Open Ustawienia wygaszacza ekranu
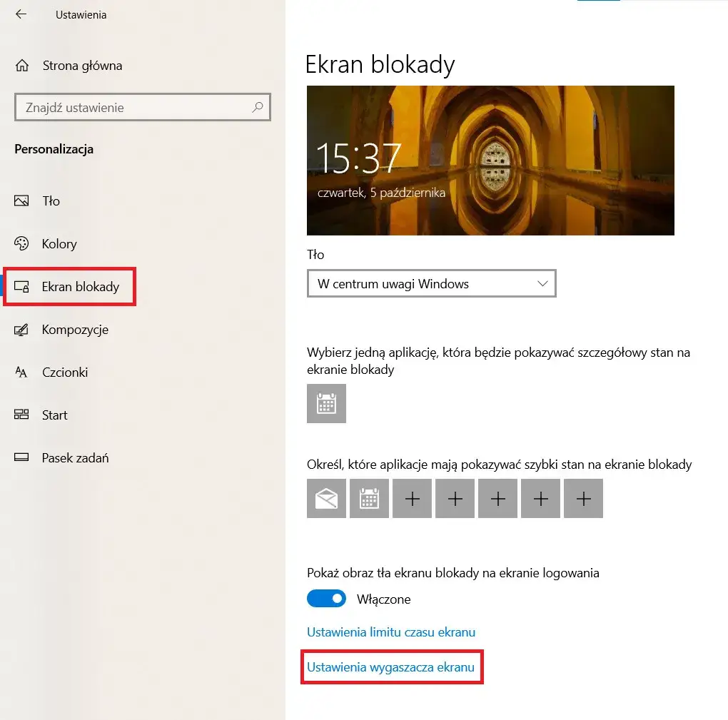 391,666
